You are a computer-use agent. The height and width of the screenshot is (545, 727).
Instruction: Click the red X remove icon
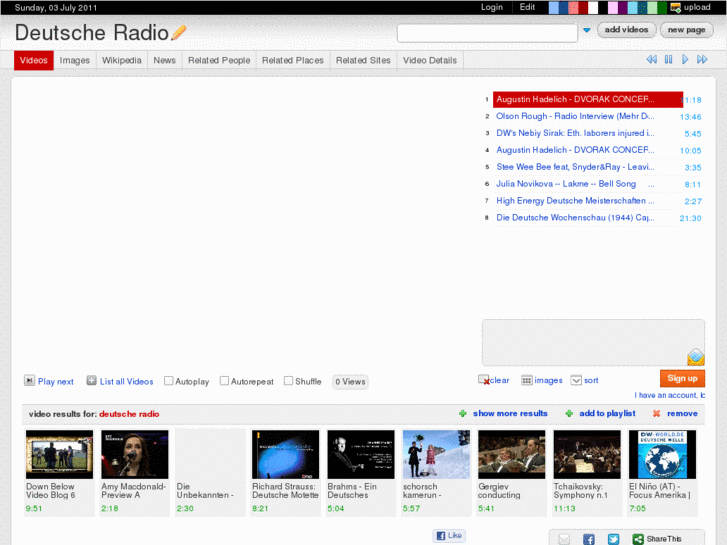click(656, 413)
